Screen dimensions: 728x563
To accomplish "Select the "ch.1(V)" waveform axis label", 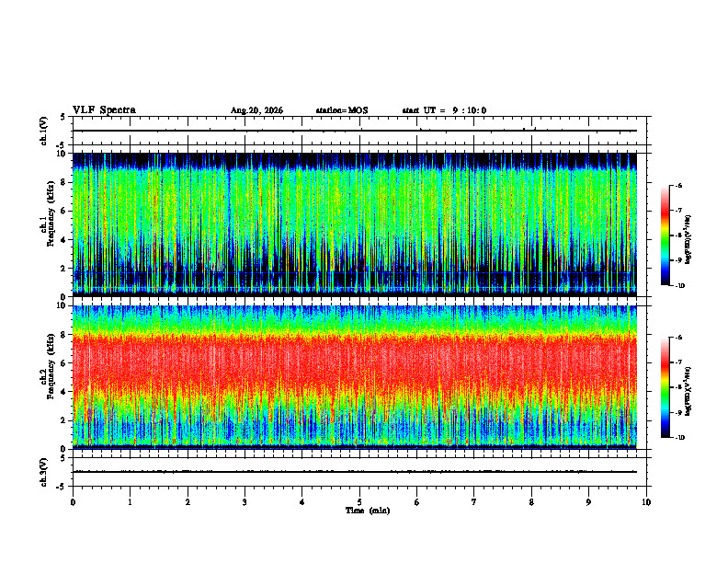I will tap(44, 131).
